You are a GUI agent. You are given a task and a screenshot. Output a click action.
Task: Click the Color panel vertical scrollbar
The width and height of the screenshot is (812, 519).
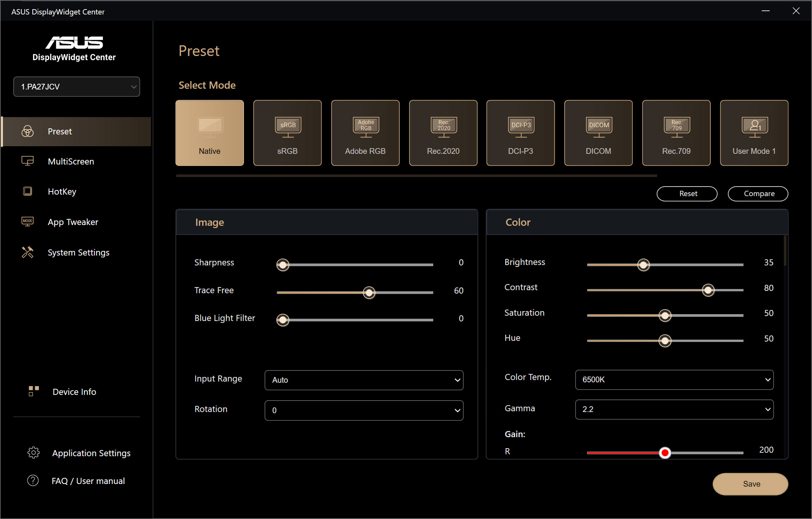pos(785,251)
